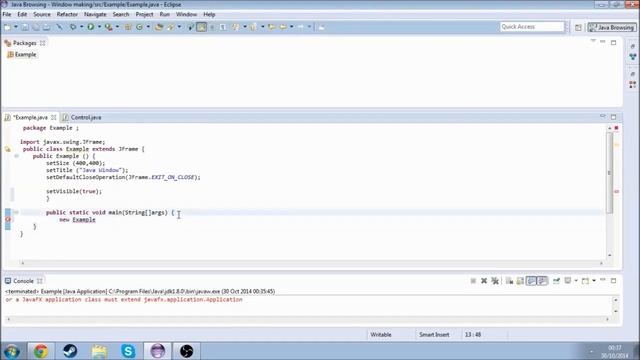Viewport: 640px width, 360px height.
Task: Open the Back history dropdown arrow
Action: pos(291,27)
